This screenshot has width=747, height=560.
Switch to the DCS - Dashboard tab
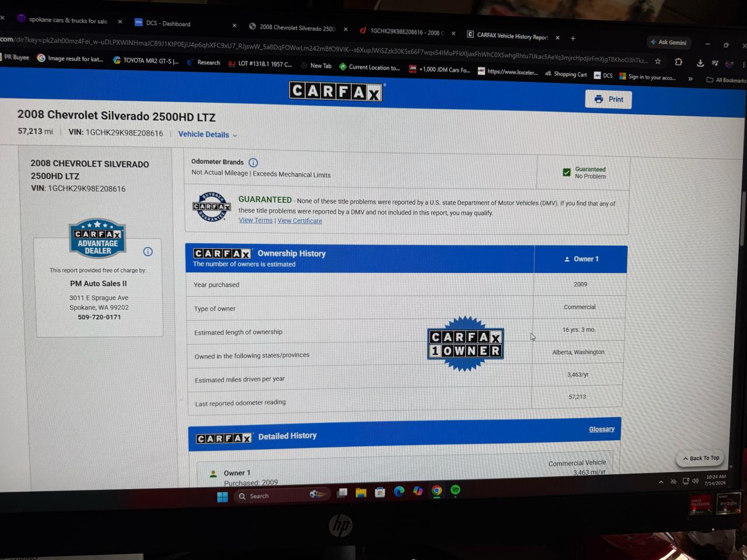[168, 23]
